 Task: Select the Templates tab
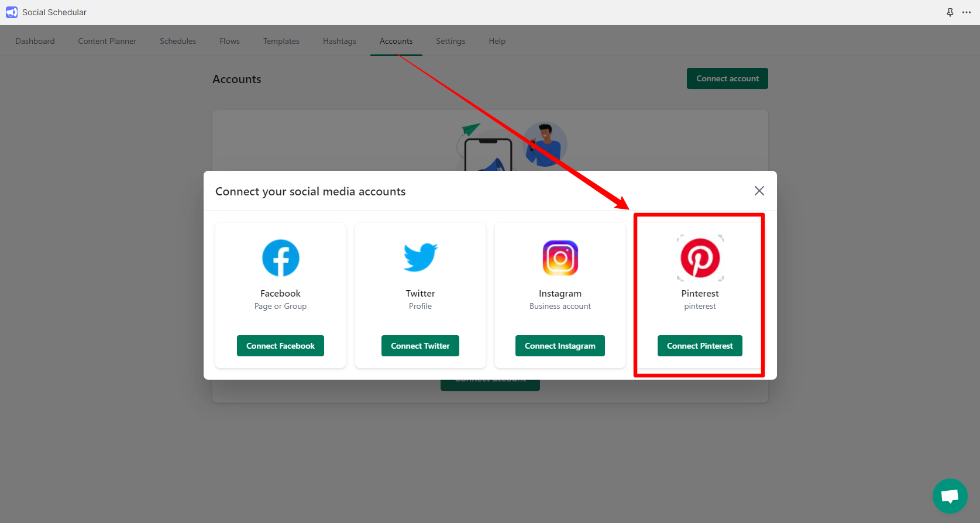(x=281, y=41)
